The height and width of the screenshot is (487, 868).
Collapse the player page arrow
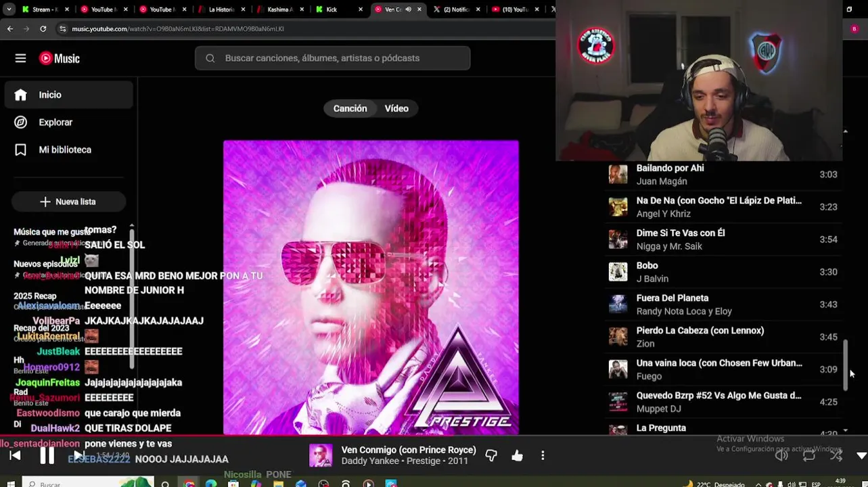tap(861, 457)
